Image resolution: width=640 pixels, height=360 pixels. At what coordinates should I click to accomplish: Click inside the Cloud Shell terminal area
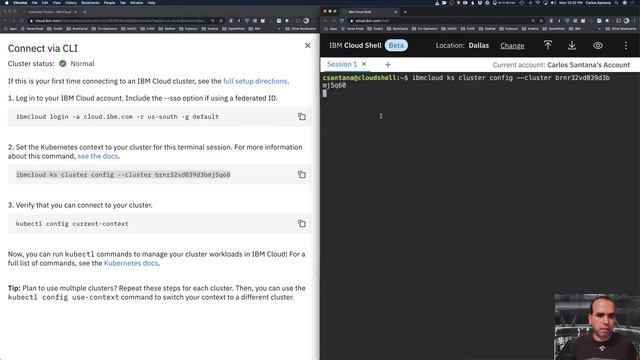[480, 216]
